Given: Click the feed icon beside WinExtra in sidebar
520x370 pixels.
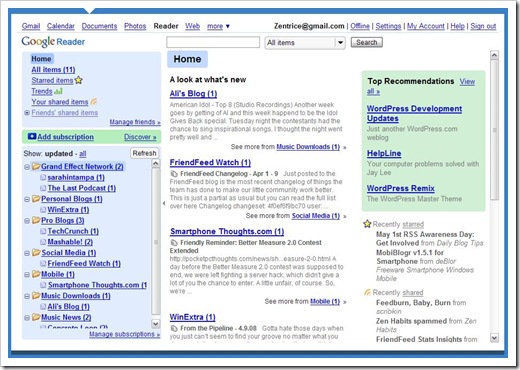Looking at the screenshot, I should (x=43, y=210).
